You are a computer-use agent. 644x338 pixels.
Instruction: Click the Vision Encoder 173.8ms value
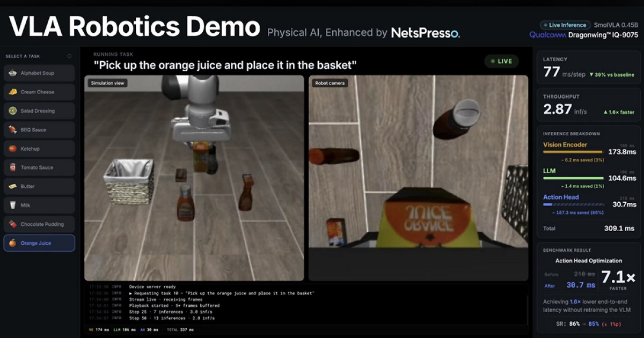(x=621, y=152)
